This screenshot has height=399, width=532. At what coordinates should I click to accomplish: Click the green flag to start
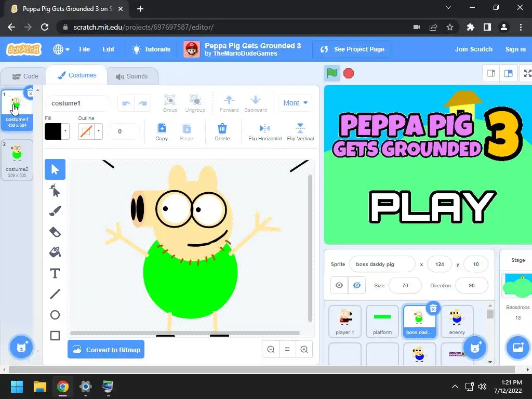tap(332, 73)
